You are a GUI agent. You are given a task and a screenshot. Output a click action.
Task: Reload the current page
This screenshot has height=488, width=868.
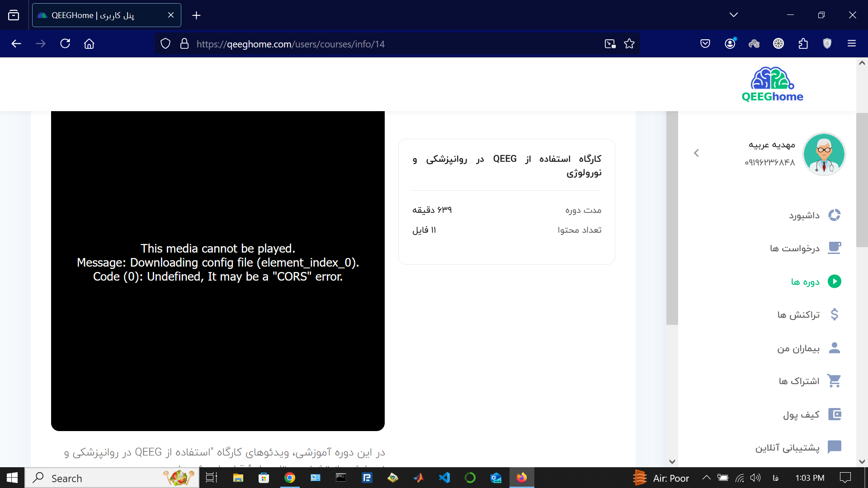click(x=65, y=44)
